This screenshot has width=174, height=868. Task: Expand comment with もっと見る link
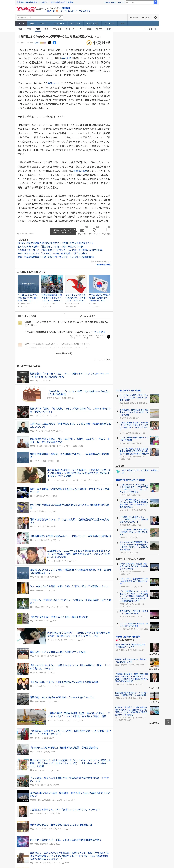click(x=100, y=332)
